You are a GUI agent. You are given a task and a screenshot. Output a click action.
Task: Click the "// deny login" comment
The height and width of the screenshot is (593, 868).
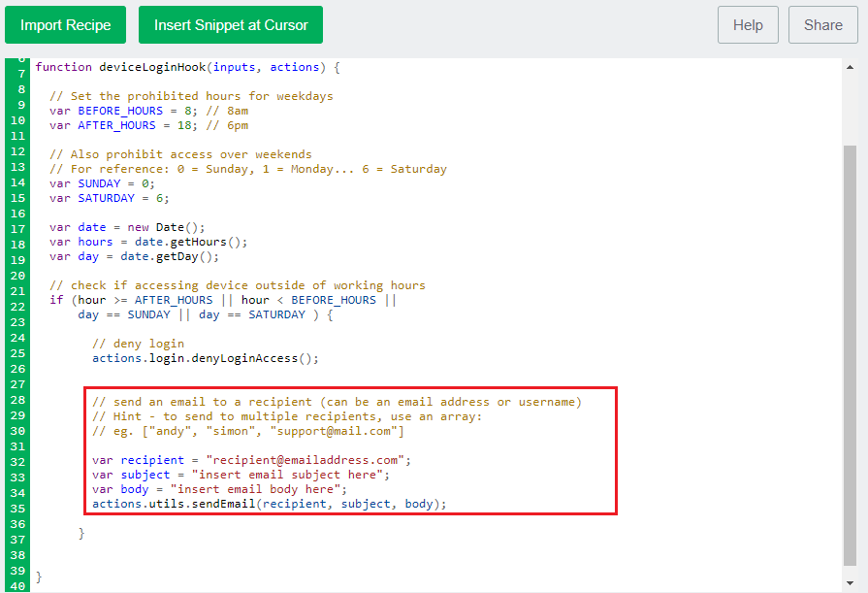[139, 344]
